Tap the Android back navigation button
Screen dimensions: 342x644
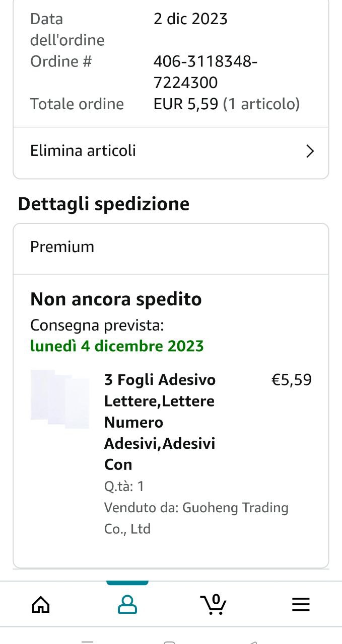[x=253, y=642]
